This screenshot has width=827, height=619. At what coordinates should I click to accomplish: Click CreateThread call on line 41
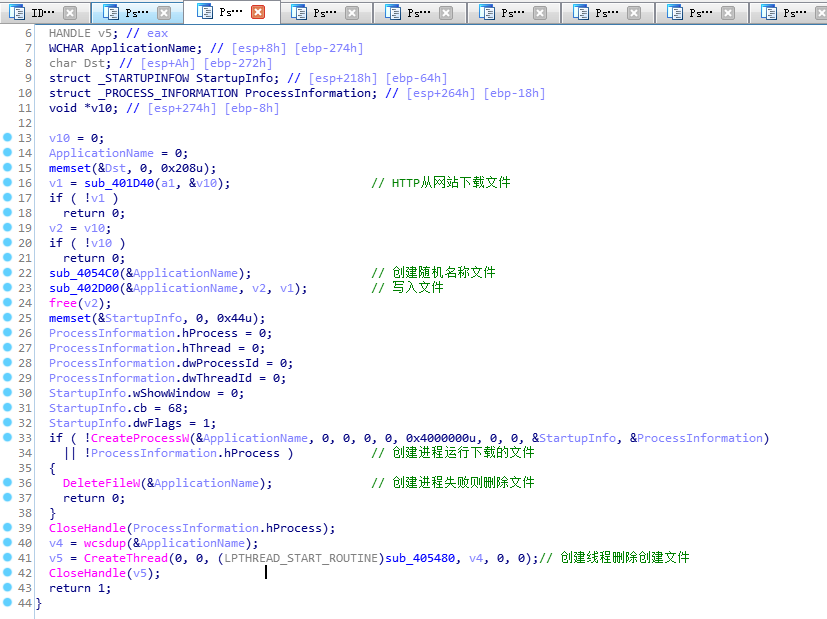point(126,558)
